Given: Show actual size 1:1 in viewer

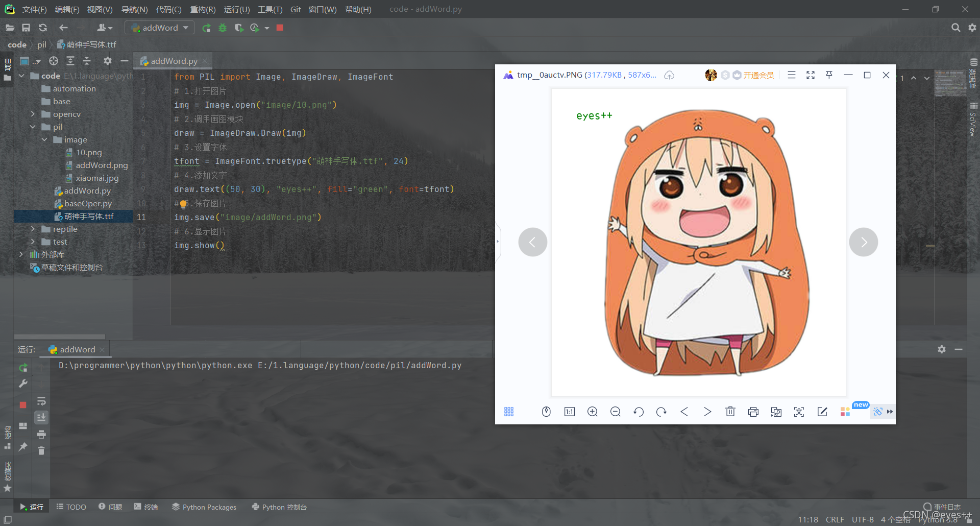Looking at the screenshot, I should coord(570,412).
